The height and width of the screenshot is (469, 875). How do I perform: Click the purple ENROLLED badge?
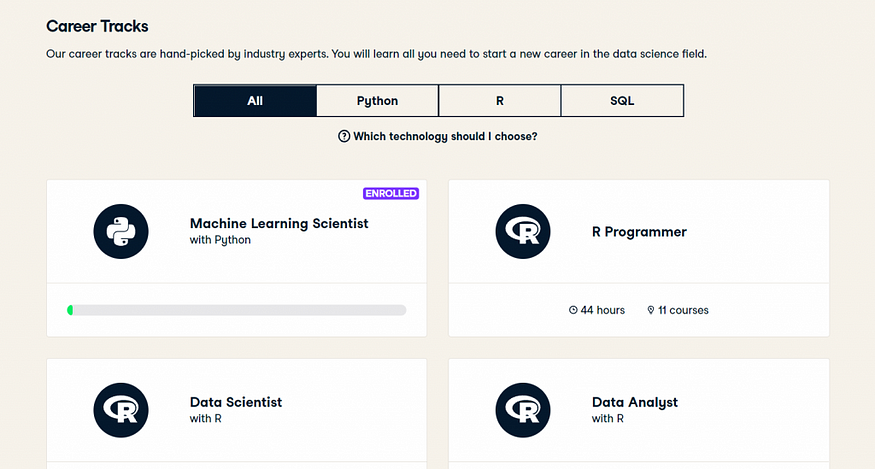point(391,193)
